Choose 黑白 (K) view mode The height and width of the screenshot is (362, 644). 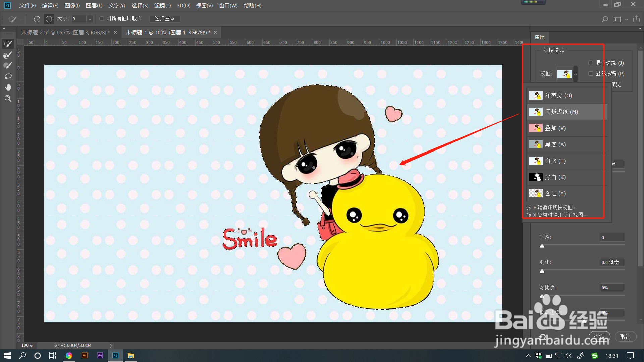click(567, 177)
